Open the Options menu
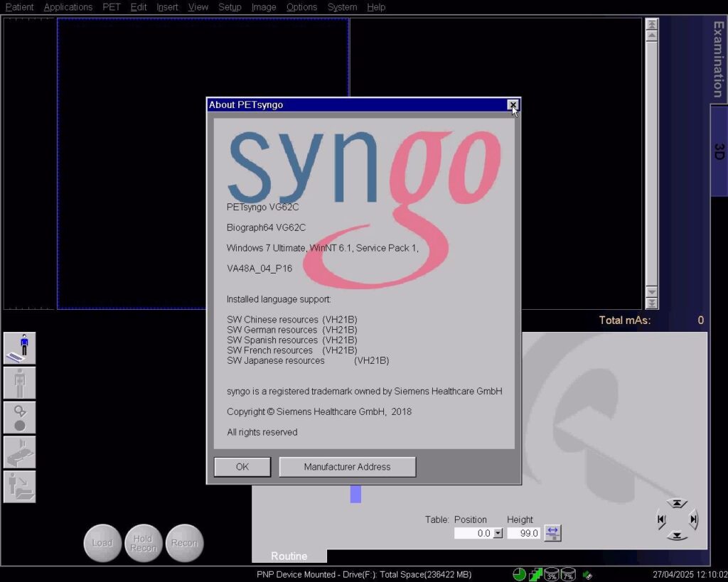Image resolution: width=728 pixels, height=582 pixels. point(301,7)
